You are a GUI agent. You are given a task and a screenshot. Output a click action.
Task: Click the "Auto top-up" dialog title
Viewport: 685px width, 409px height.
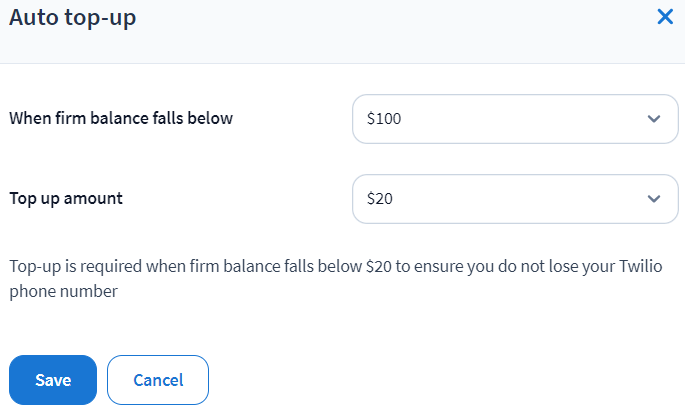72,18
